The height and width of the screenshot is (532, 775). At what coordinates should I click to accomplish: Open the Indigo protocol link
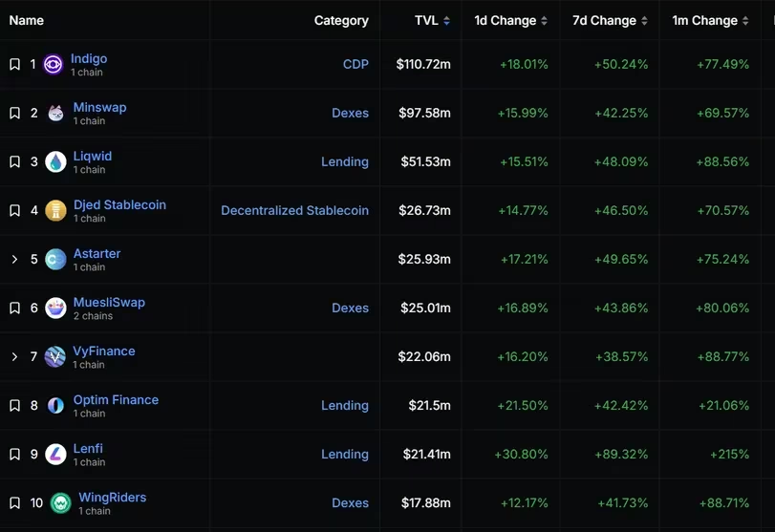point(89,59)
